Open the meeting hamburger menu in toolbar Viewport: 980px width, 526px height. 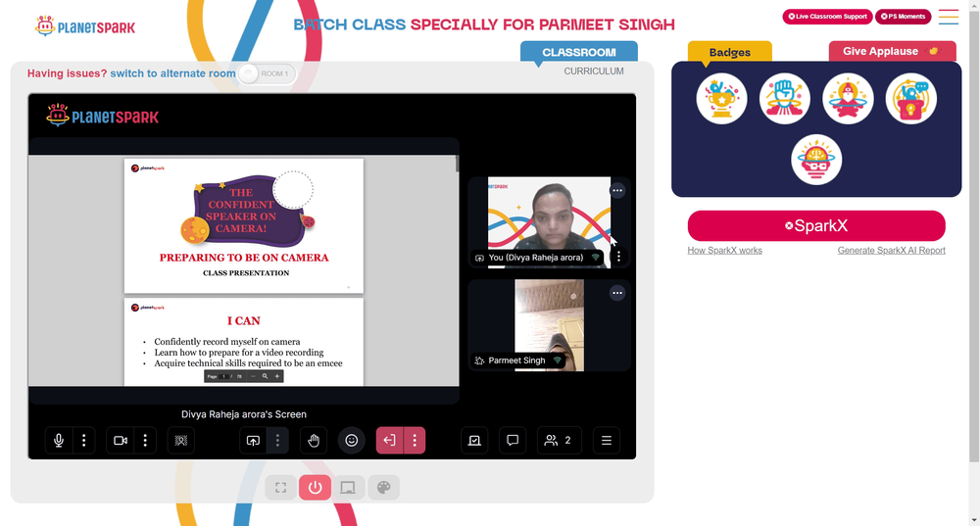pyautogui.click(x=607, y=441)
